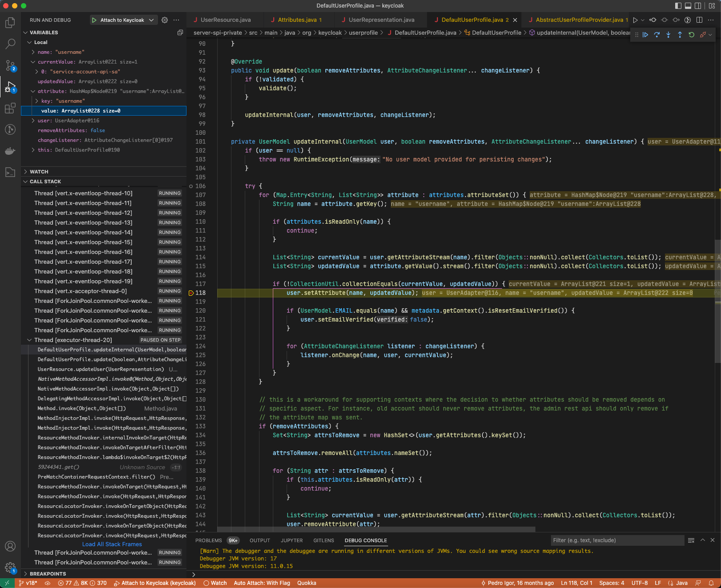Image resolution: width=721 pixels, height=588 pixels.
Task: Click the Step Into debug icon
Action: (x=668, y=35)
